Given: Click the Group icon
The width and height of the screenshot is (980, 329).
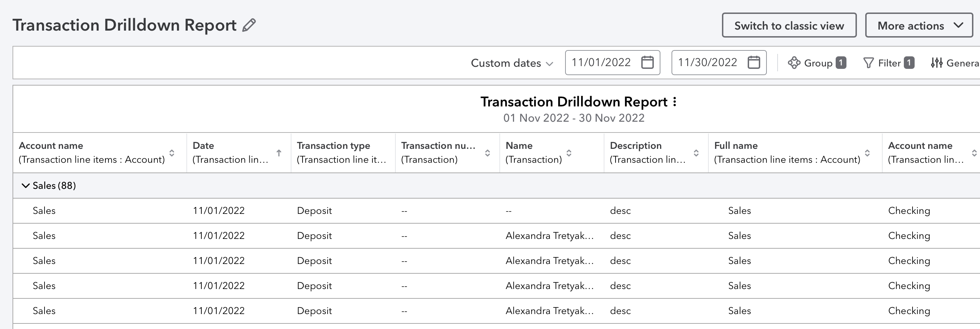Looking at the screenshot, I should coord(794,63).
